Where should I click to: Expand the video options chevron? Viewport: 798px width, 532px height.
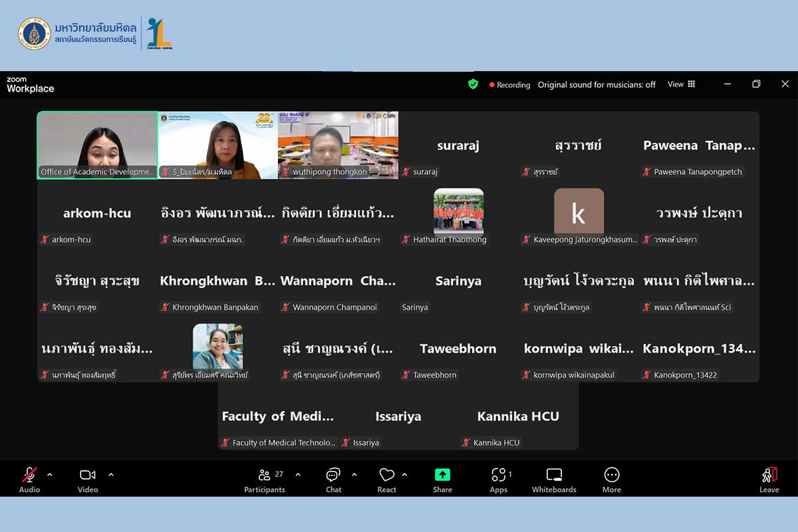click(111, 475)
